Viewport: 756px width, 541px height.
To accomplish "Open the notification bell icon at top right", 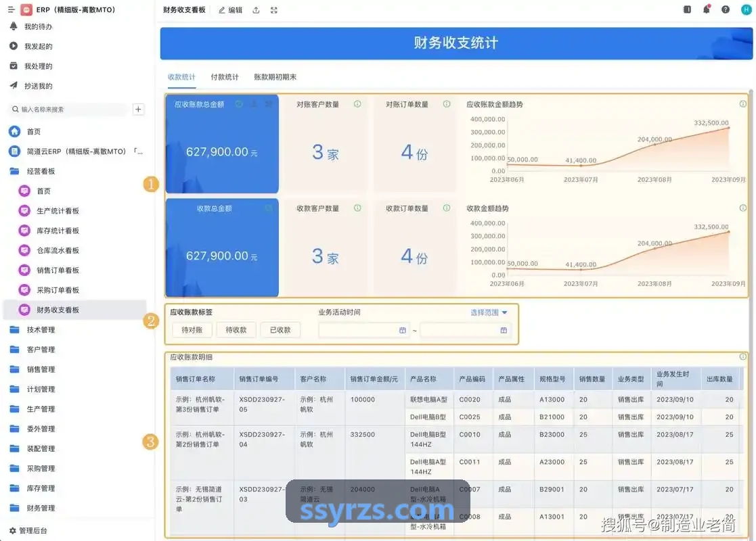I will pos(707,9).
